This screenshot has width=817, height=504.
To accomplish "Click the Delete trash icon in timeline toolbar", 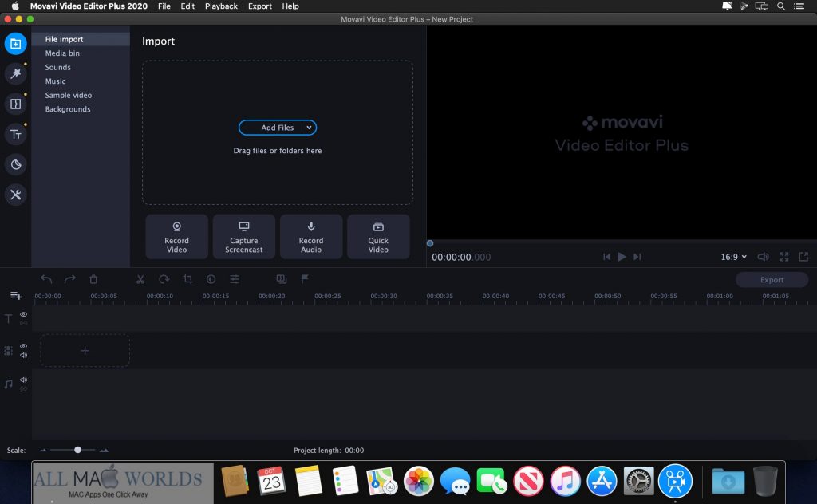I will point(93,279).
